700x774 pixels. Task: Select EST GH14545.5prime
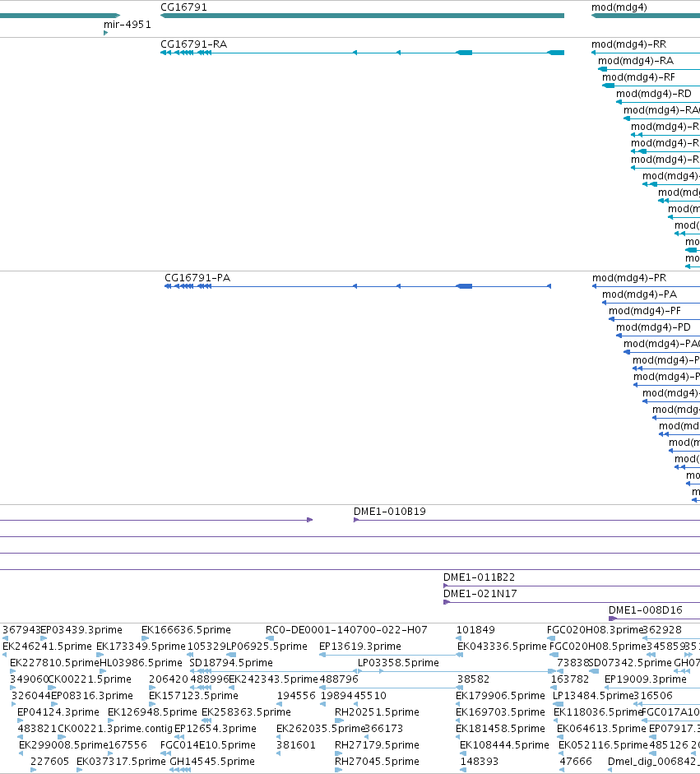click(x=212, y=762)
